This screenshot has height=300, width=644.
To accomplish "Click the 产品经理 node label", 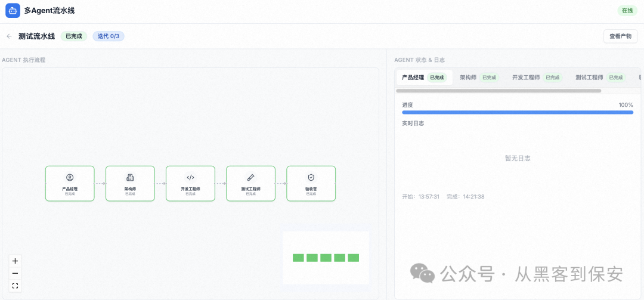I will click(x=70, y=189).
